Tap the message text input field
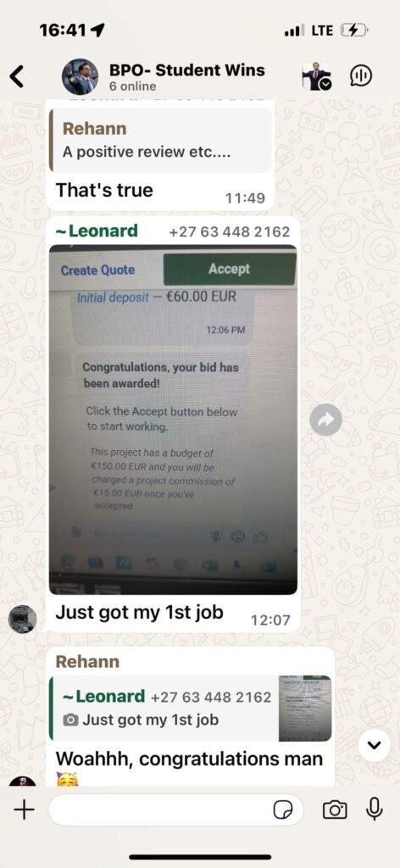400x868 pixels. tap(176, 810)
